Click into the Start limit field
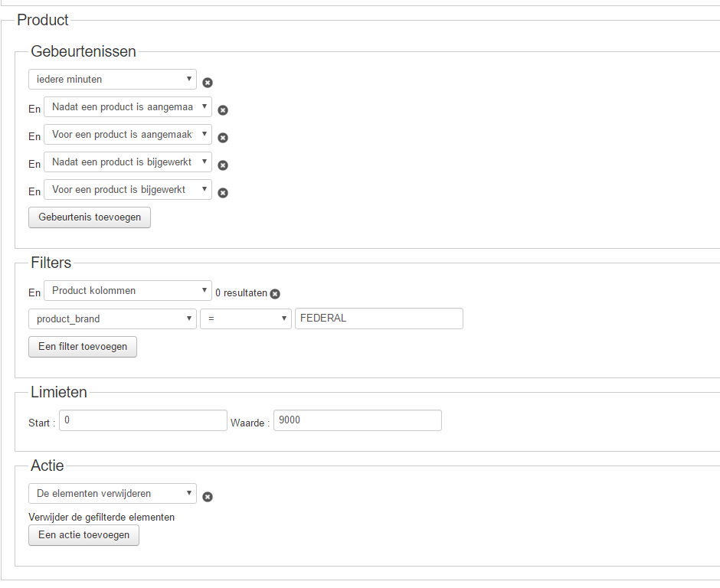Screen dimensions: 720x588 (142, 420)
